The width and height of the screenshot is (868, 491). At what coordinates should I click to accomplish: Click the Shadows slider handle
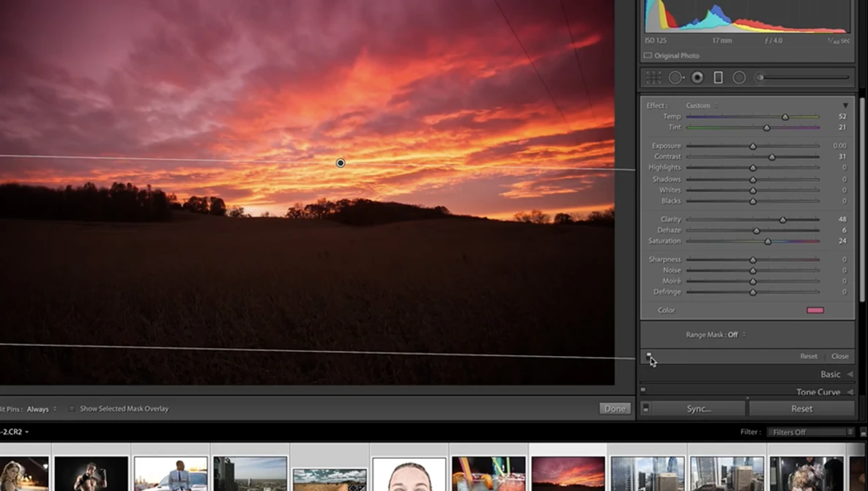tap(753, 180)
